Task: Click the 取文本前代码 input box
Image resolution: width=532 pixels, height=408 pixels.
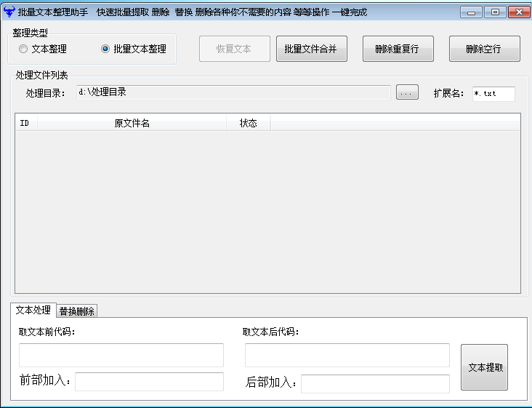Action: [121, 355]
